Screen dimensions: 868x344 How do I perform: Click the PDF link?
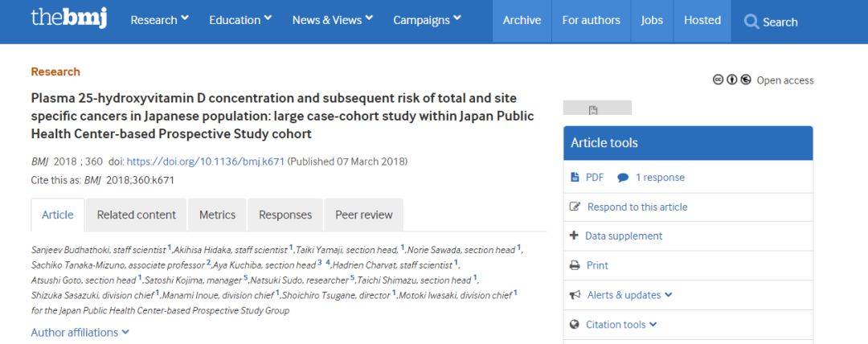[x=595, y=178]
